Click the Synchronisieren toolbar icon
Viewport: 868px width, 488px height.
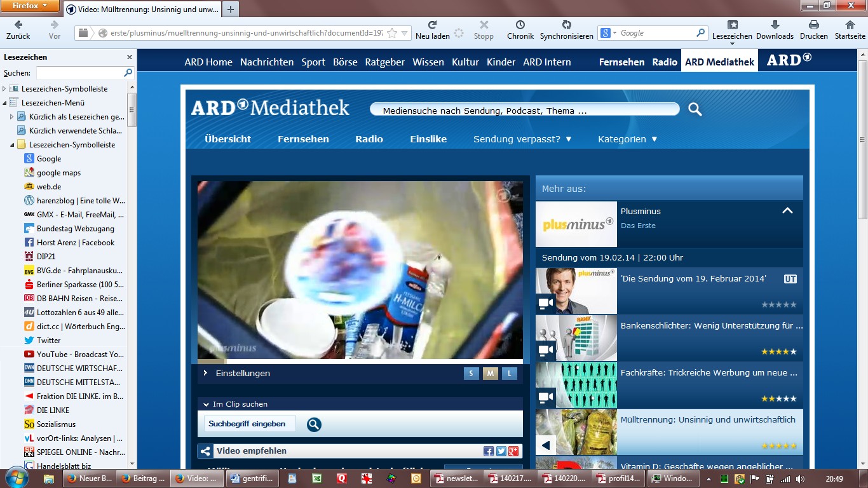click(x=566, y=25)
